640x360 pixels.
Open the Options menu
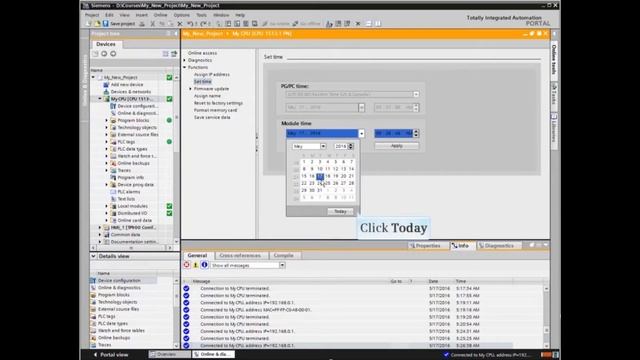[x=182, y=15]
